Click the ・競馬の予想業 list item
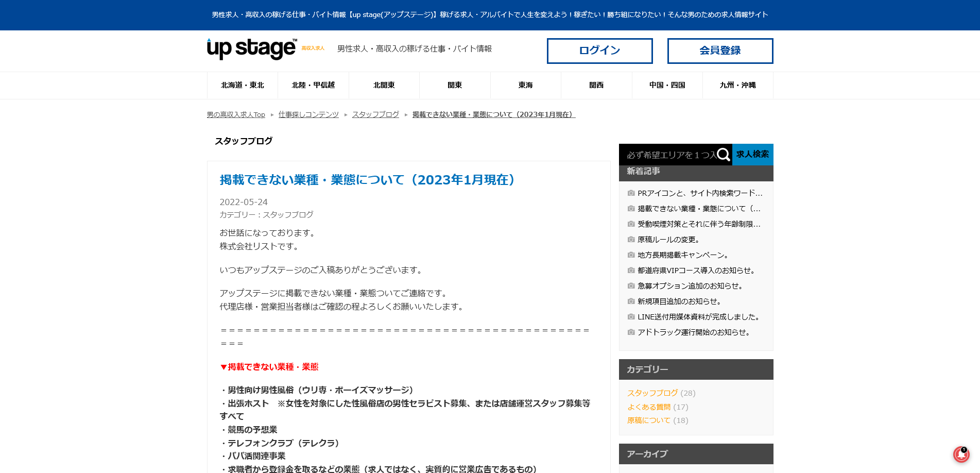 coord(249,430)
